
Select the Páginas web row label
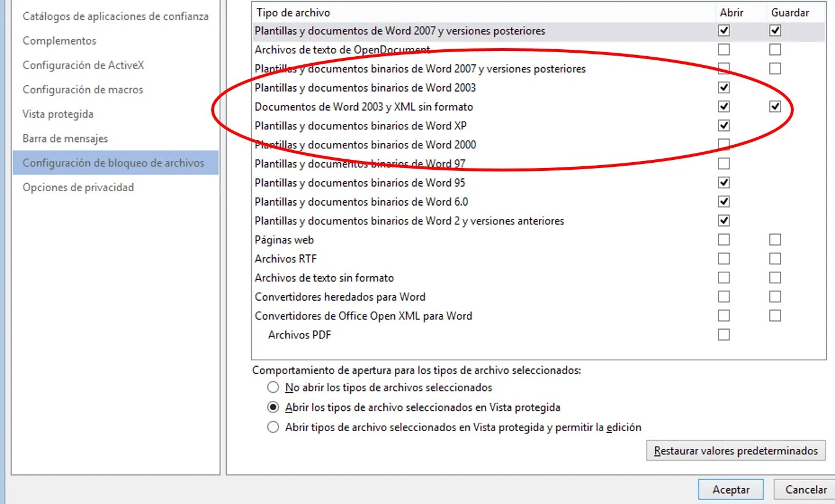pyautogui.click(x=284, y=240)
